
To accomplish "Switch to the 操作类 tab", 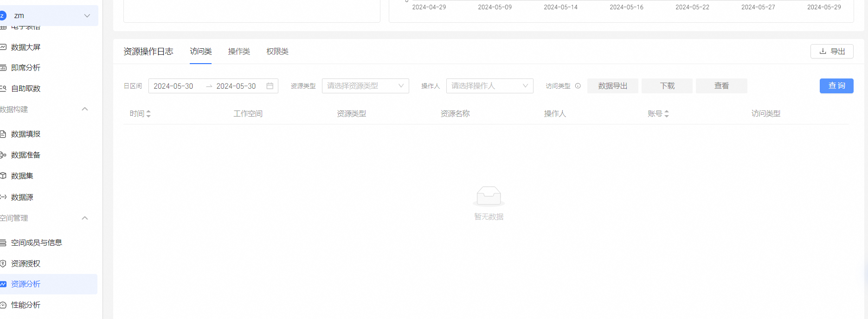I will pyautogui.click(x=239, y=52).
